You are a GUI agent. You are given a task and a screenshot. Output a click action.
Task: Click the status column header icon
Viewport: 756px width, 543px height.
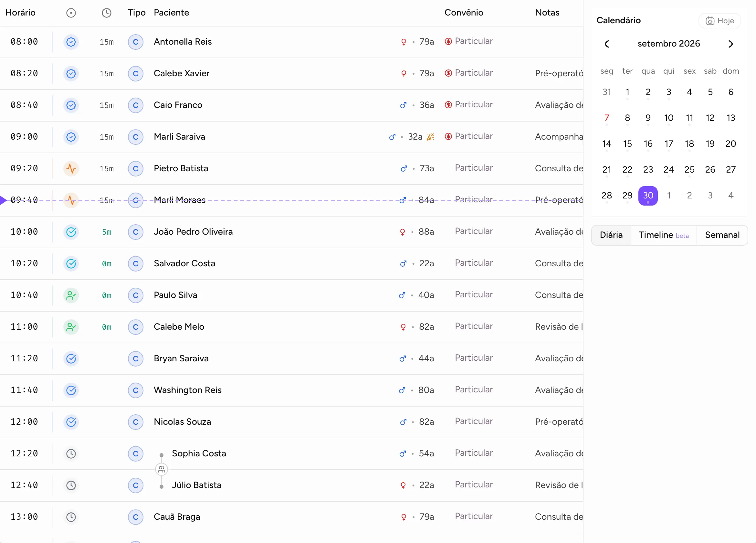(x=71, y=13)
